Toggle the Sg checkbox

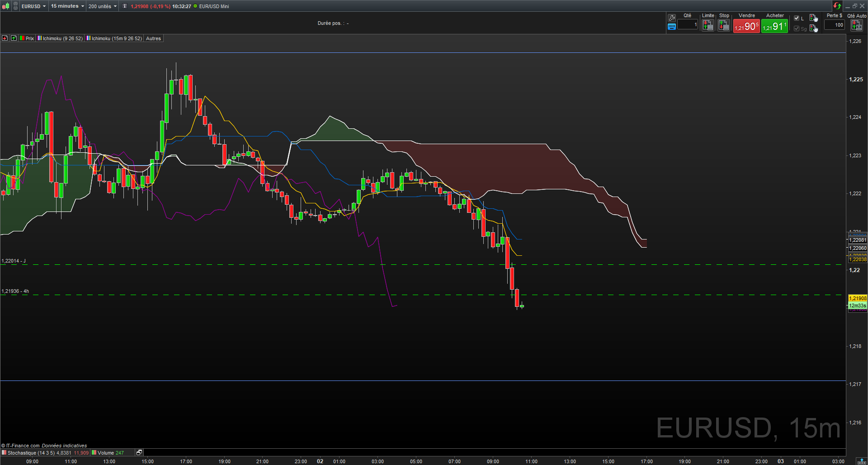click(797, 28)
